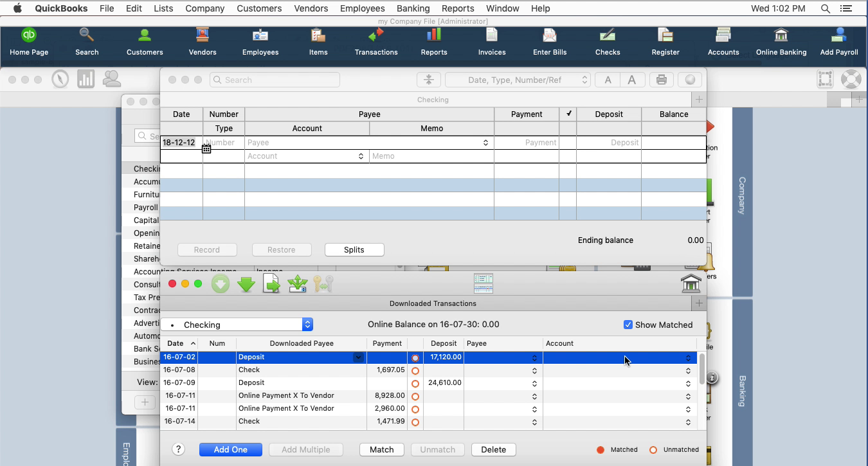
Task: Open the Checking account dropdown
Action: coord(237,325)
